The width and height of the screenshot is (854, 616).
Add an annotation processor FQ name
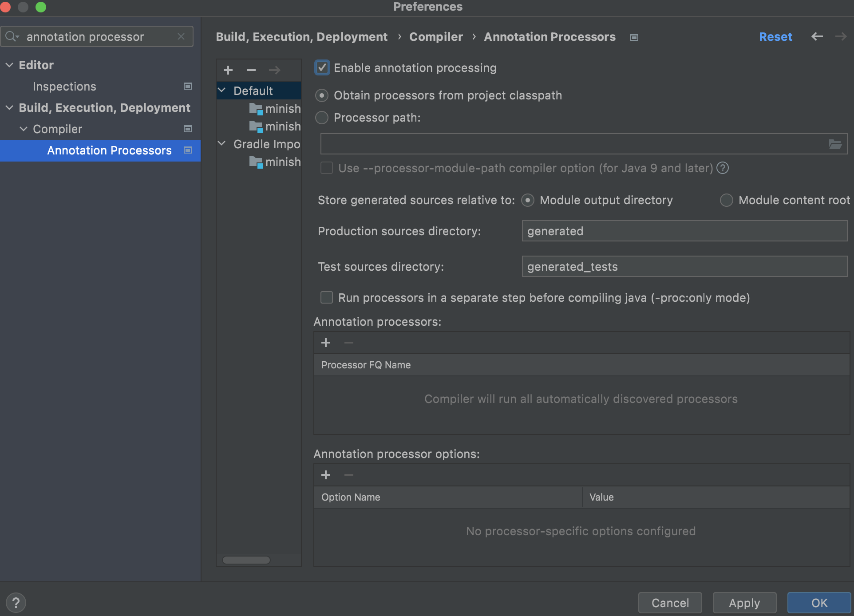[326, 343]
